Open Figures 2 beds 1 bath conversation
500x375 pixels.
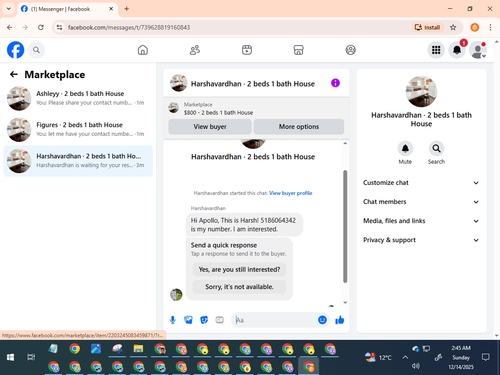(x=78, y=129)
